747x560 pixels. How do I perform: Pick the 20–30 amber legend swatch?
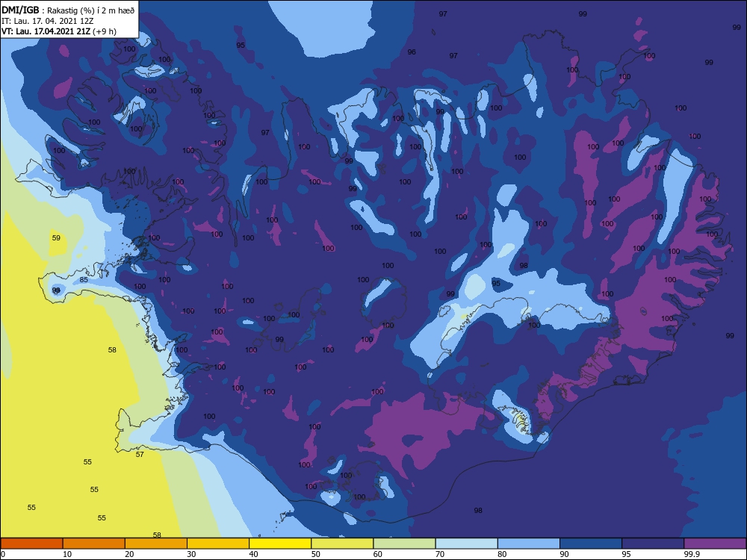click(156, 544)
